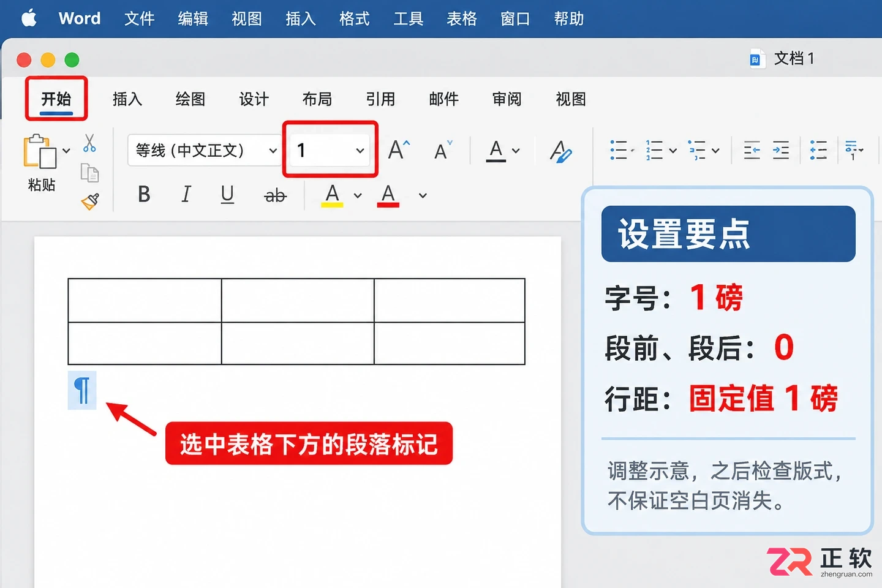Click the document icon beside 文档 1
The height and width of the screenshot is (588, 882).
(x=756, y=59)
